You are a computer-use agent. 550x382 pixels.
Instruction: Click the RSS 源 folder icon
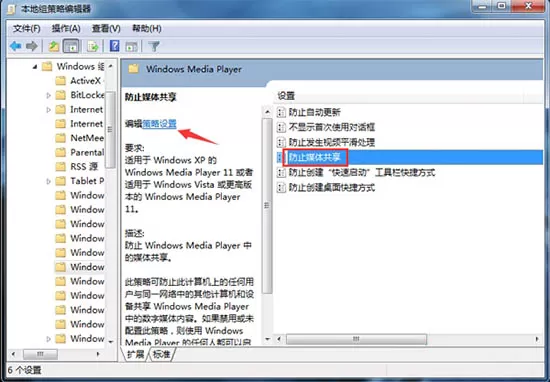click(x=60, y=166)
